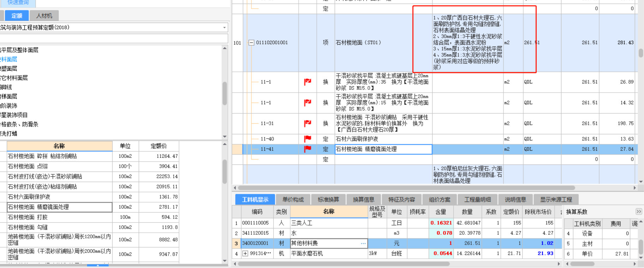Click the 石材楼地面（ST01）item name

(358, 42)
